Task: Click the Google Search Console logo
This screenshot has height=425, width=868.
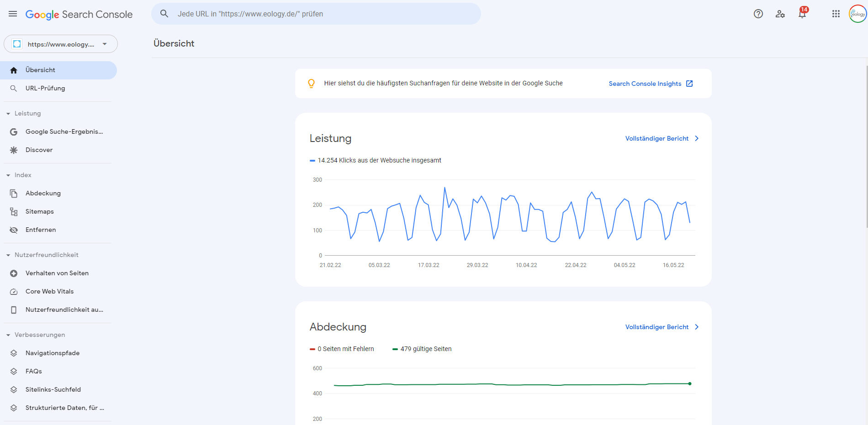Action: click(x=79, y=15)
